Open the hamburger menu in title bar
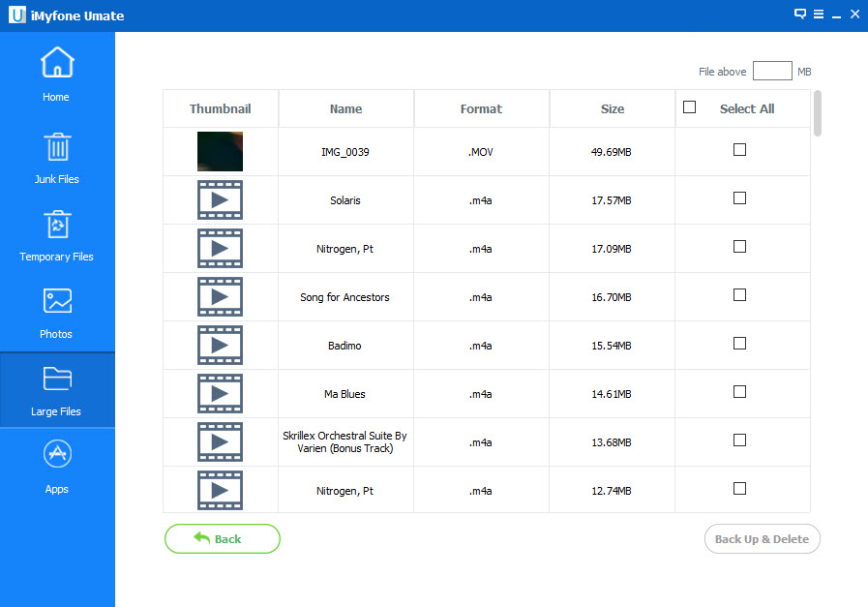Screen dimensions: 868x607 click(818, 15)
